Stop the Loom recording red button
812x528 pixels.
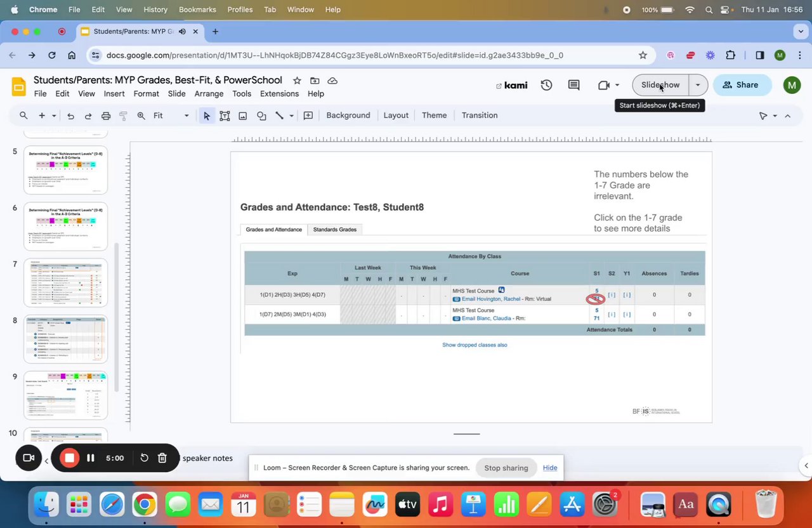coord(69,458)
